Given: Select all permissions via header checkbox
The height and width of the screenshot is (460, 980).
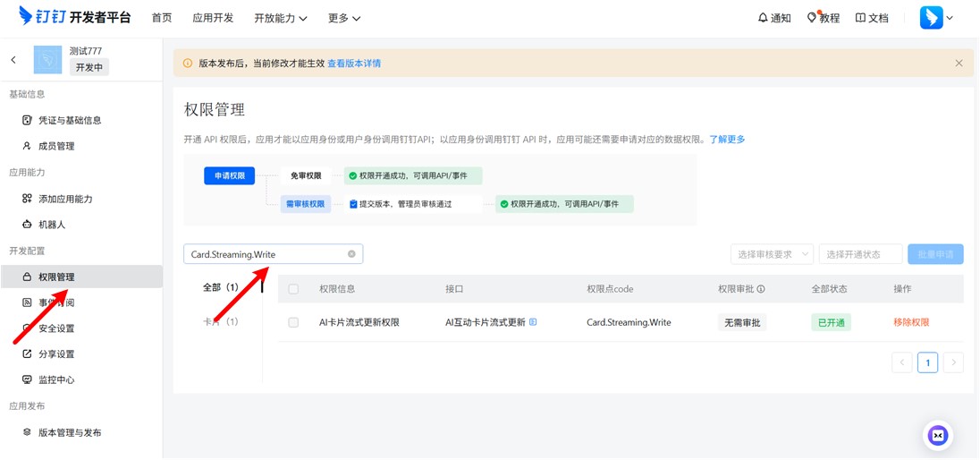Looking at the screenshot, I should [x=293, y=289].
